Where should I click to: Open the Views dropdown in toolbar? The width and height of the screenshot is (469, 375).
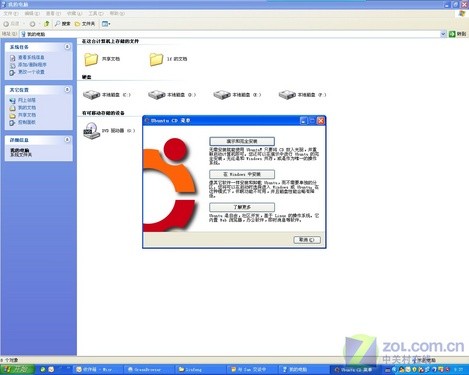tap(106, 24)
